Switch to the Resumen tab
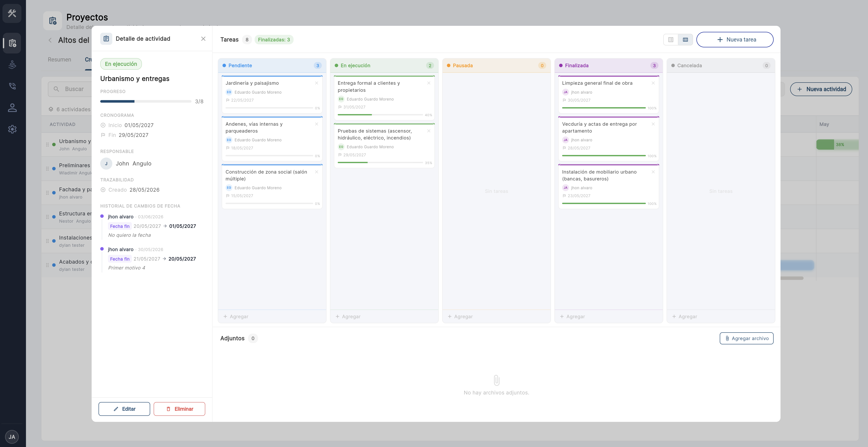This screenshot has height=447, width=868. coord(59,60)
